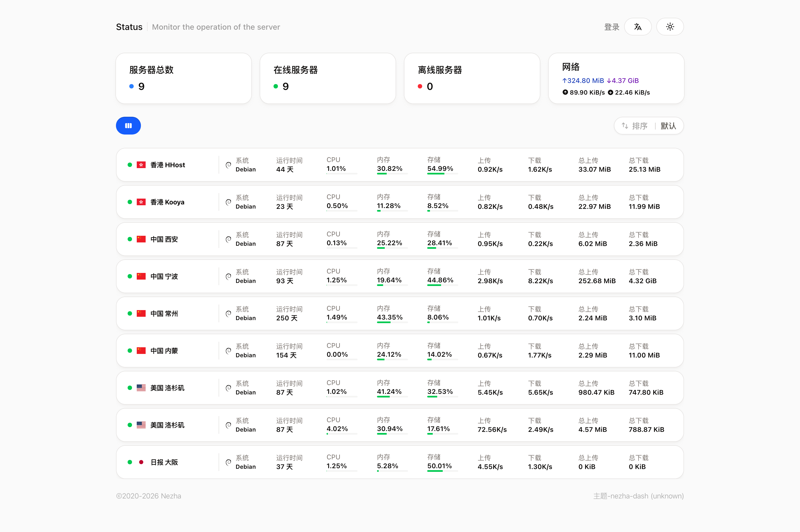
Task: Click Debian logo in 中国 宁波 row
Action: click(x=228, y=277)
